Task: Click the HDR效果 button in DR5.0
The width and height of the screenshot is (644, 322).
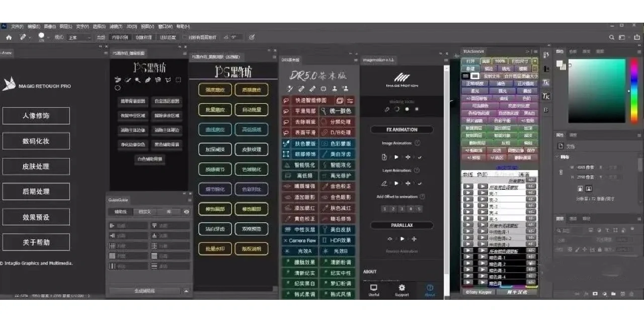Action: 337,240
